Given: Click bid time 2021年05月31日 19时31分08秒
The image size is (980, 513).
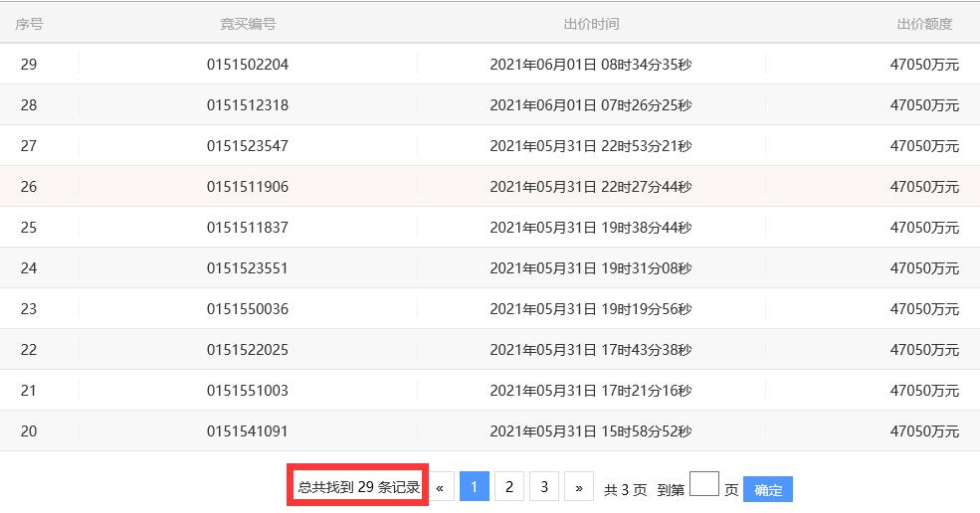Looking at the screenshot, I should 591,268.
